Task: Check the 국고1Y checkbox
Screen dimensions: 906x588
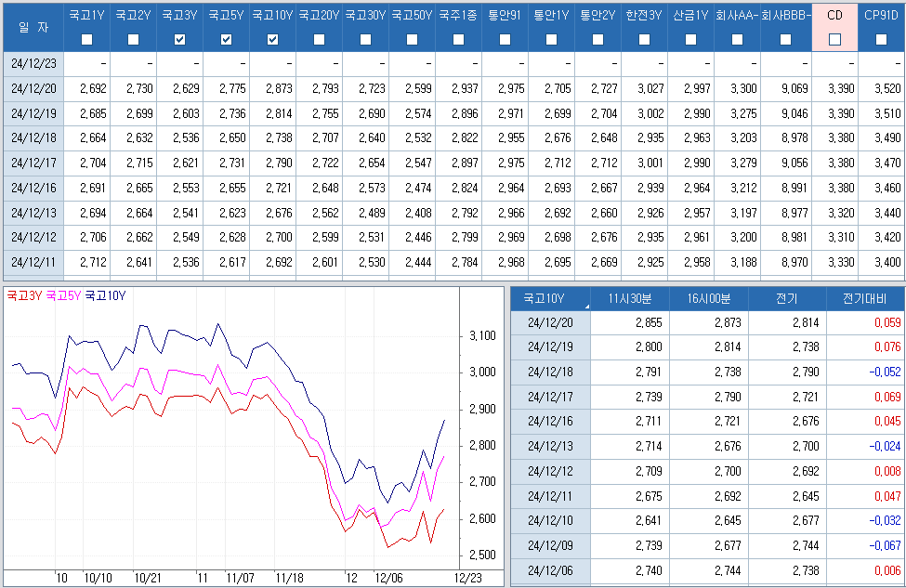Action: [86, 39]
